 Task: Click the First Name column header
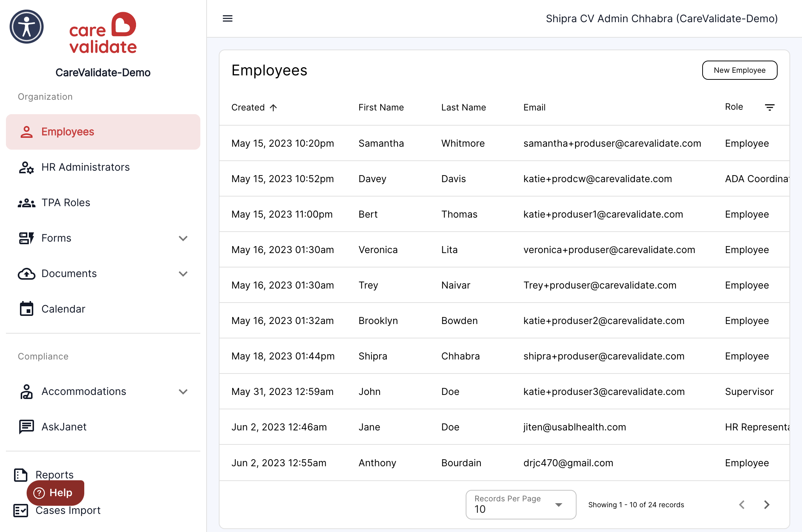[381, 108]
